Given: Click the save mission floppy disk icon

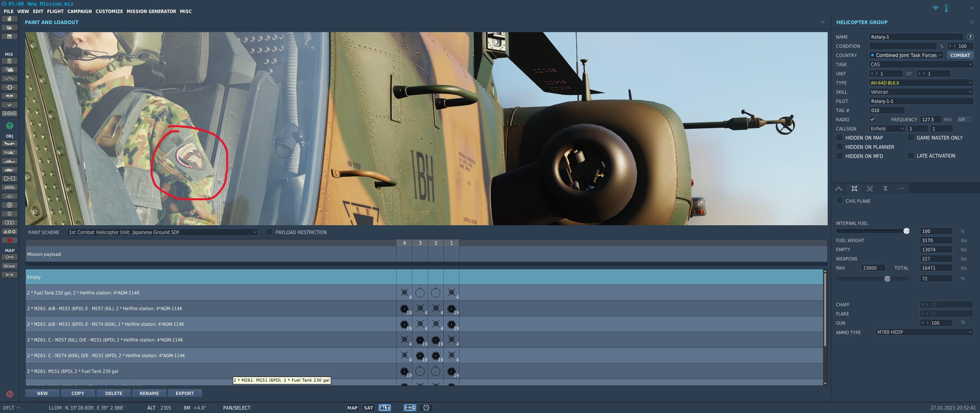Looking at the screenshot, I should click(10, 36).
